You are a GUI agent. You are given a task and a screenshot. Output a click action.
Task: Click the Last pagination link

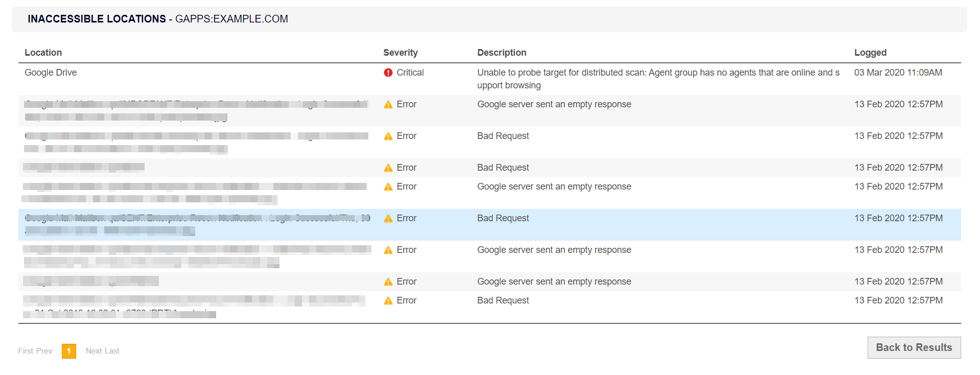pos(112,351)
